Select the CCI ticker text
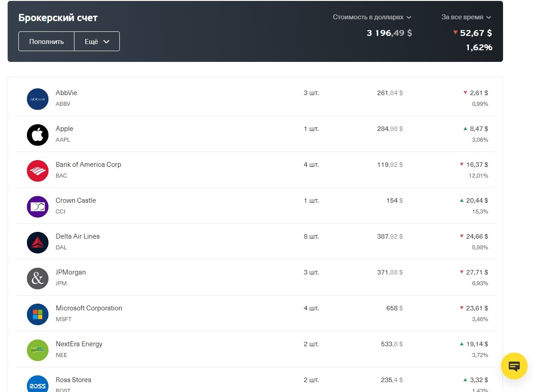 (x=60, y=212)
